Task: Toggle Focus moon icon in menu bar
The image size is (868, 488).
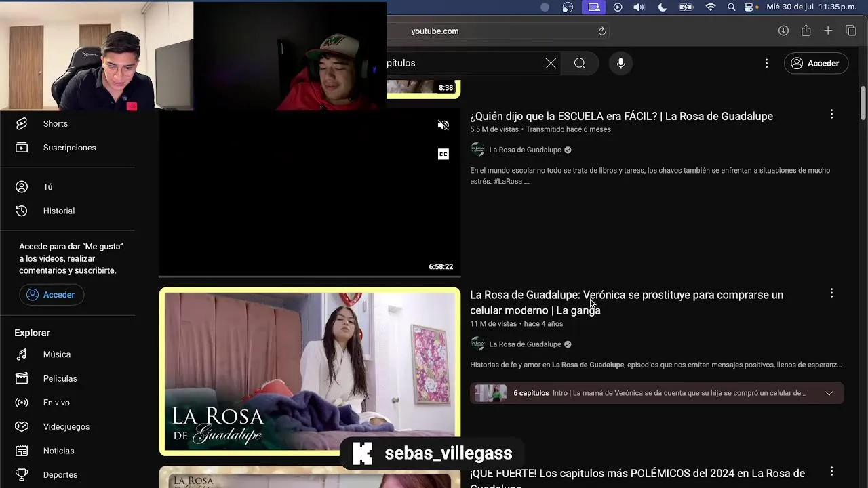Action: point(663,7)
